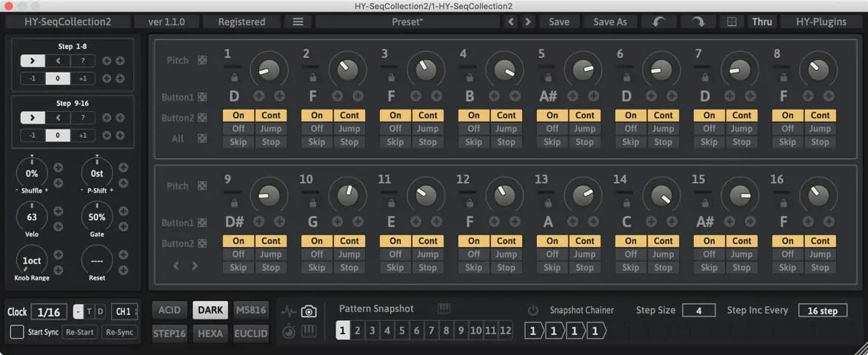The image size is (868, 355).
Task: Open the CH1 channel selector
Action: pos(124,312)
